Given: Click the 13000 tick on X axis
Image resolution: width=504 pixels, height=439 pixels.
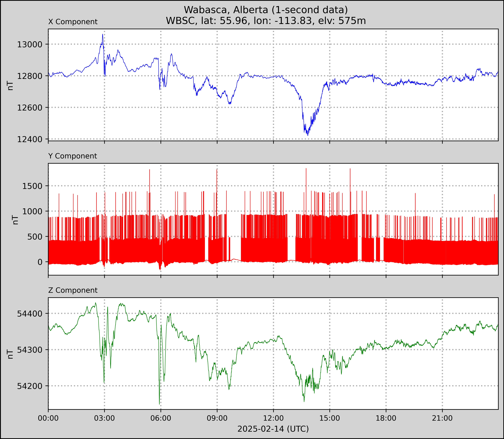Looking at the screenshot, I should [30, 45].
